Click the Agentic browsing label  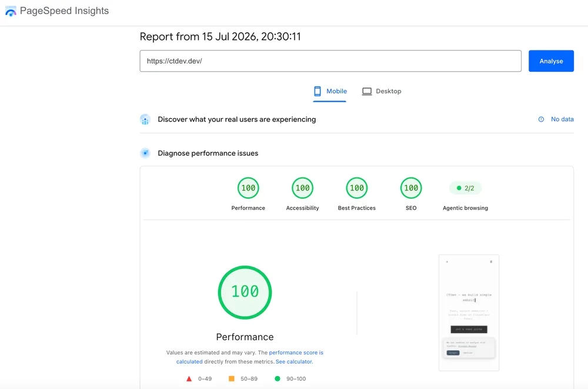point(465,208)
